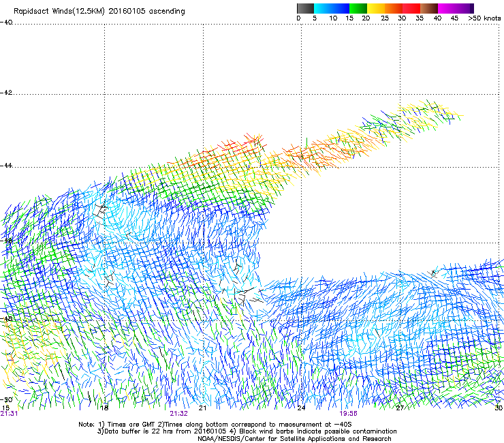Select the orange 25-30 knots legend swatch
This screenshot has height=443, width=504.
point(394,8)
